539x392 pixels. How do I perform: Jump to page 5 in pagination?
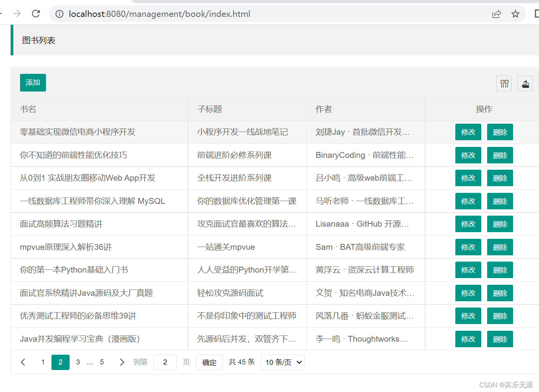point(102,362)
